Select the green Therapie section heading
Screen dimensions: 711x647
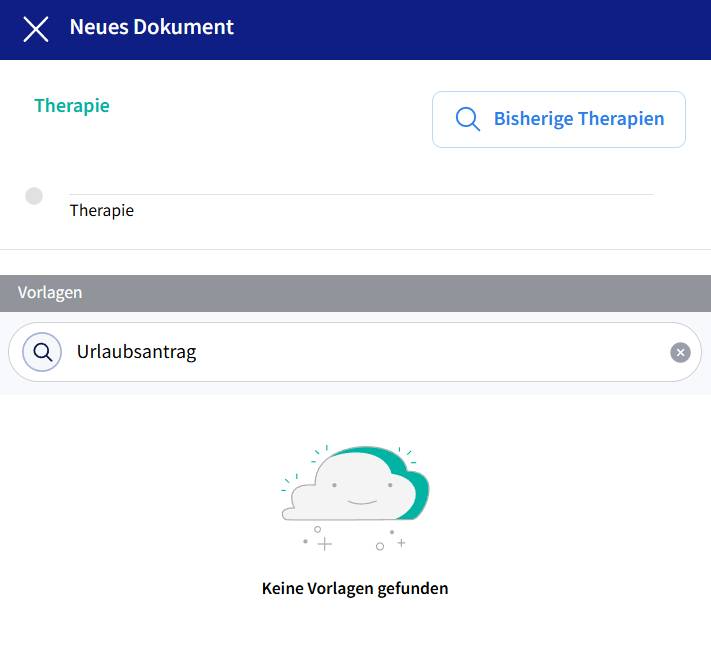pos(72,106)
